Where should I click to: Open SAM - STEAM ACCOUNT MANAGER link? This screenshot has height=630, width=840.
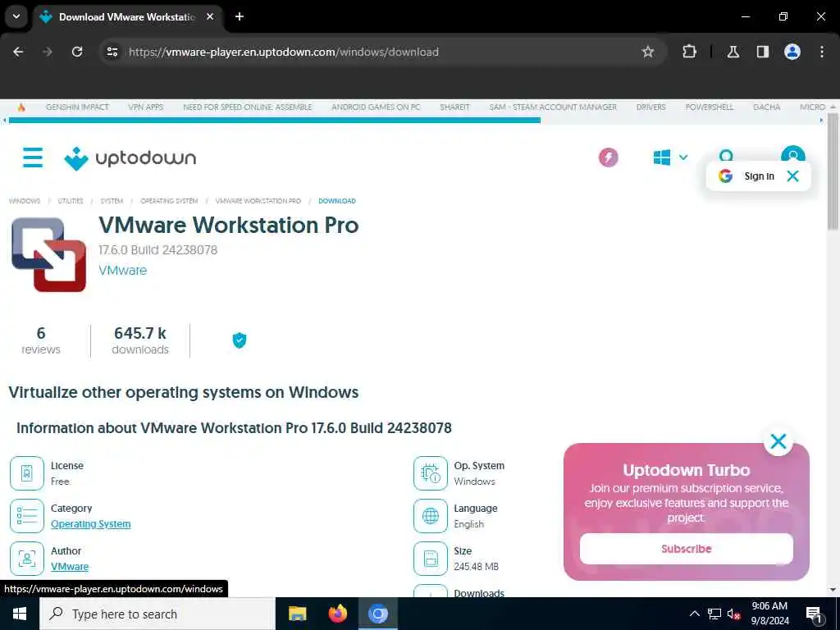click(553, 107)
